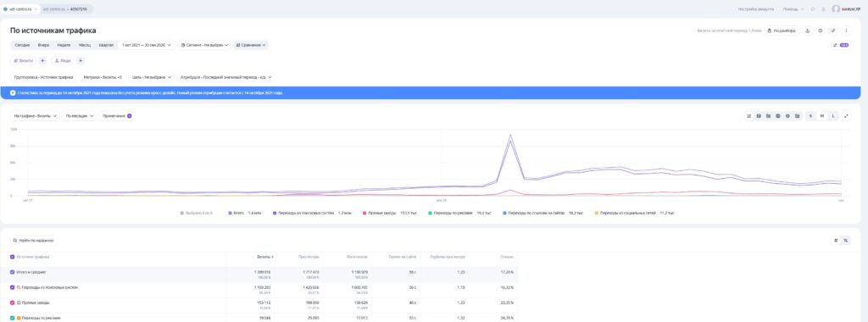The height and width of the screenshot is (322, 868).
Task: Select the Месяц period tab
Action: point(85,46)
